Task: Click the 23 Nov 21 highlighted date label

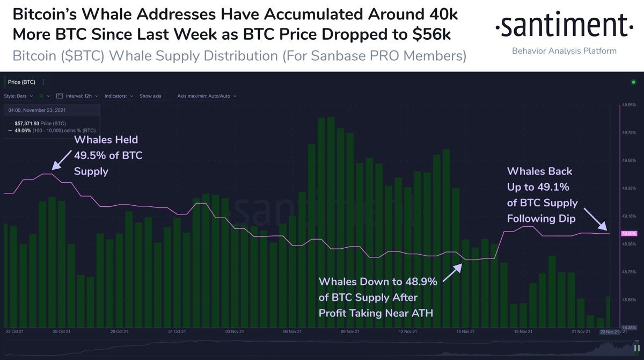Action: click(x=610, y=332)
